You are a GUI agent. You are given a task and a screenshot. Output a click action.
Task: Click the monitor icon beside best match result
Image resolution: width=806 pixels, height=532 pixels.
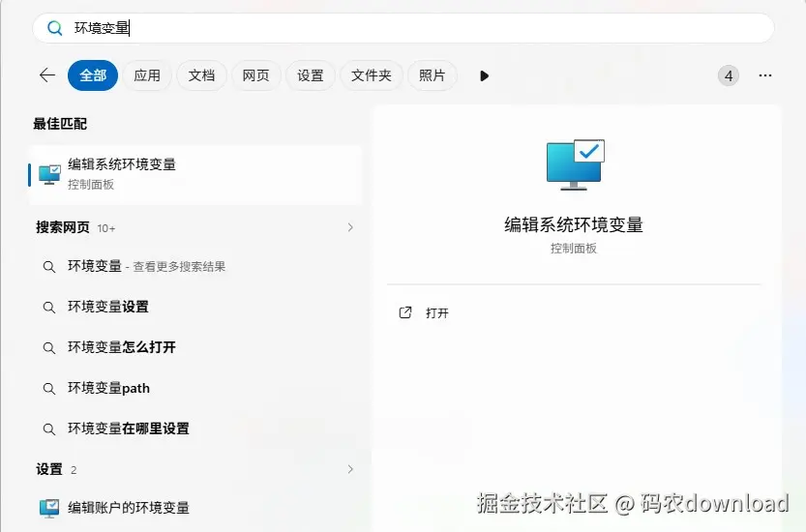tap(50, 175)
